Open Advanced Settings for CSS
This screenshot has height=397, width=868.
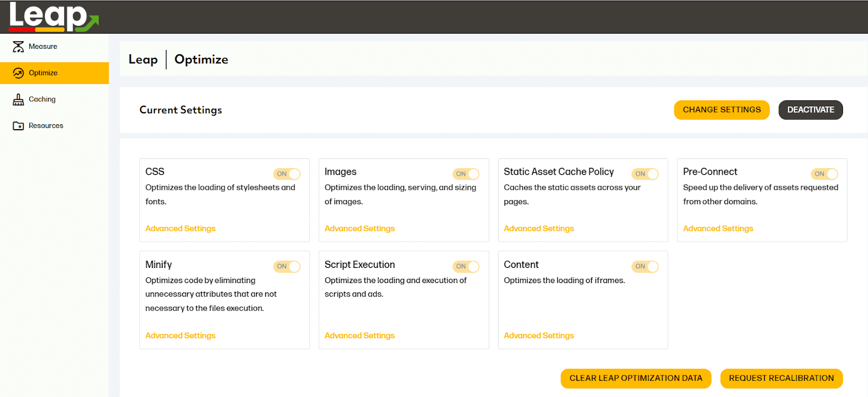[181, 229]
